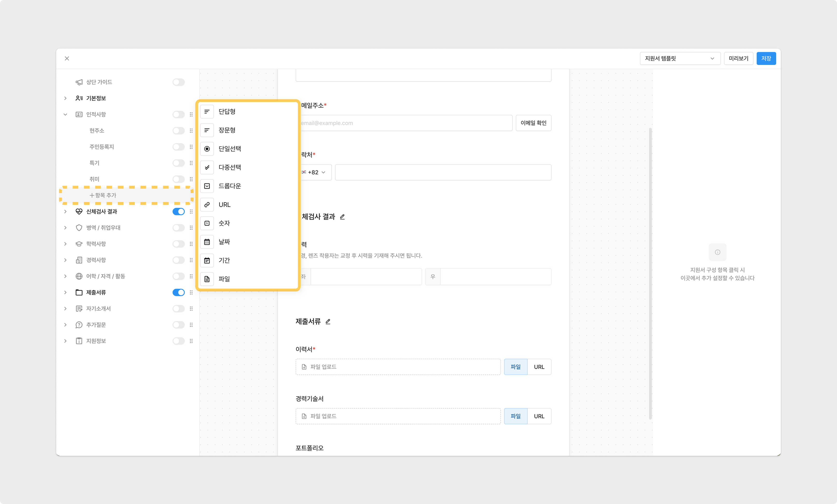Viewport: 837px width, 504px height.
Task: Click the info icon in right panel
Action: coord(717,252)
